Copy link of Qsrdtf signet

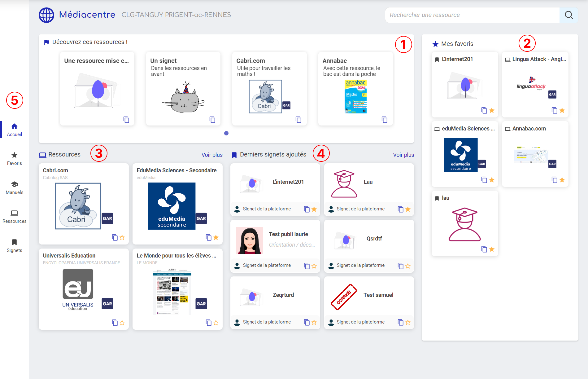pyautogui.click(x=401, y=266)
